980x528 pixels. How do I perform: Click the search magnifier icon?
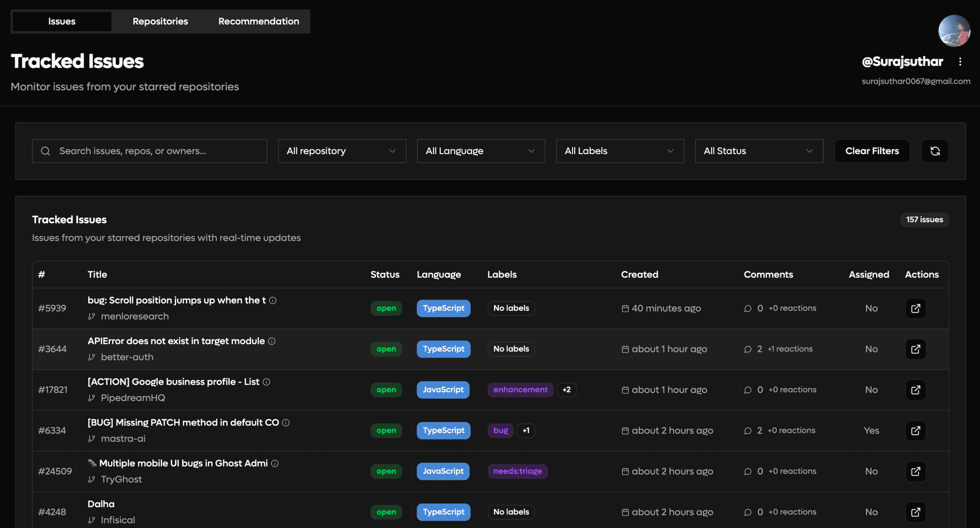[x=45, y=151]
